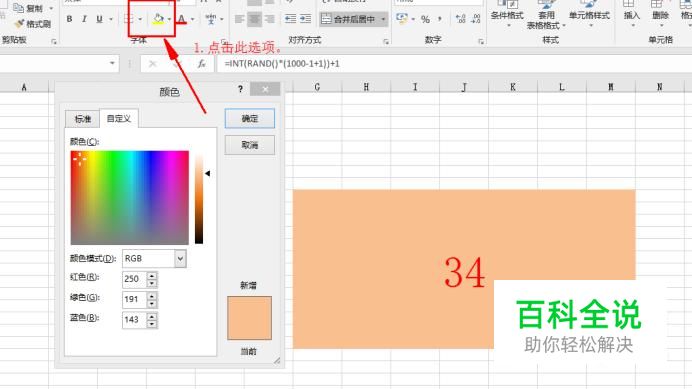
Task: Click the accounting number format icon
Action: tap(402, 19)
